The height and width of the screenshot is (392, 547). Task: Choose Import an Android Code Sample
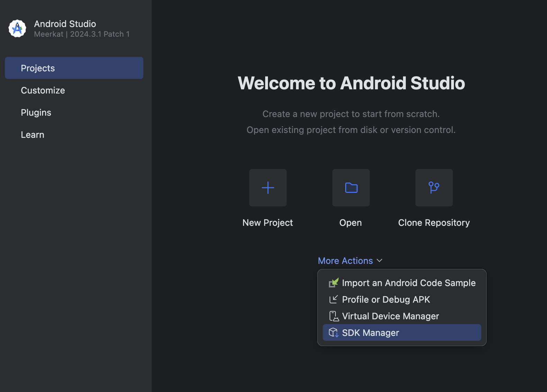point(402,283)
